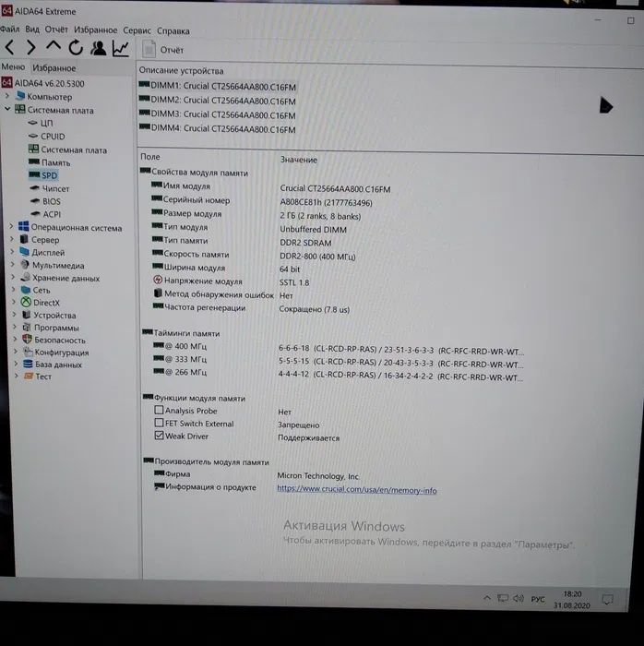Go forward with the right arrow toolbar button
The width and height of the screenshot is (644, 646).
pyautogui.click(x=31, y=48)
